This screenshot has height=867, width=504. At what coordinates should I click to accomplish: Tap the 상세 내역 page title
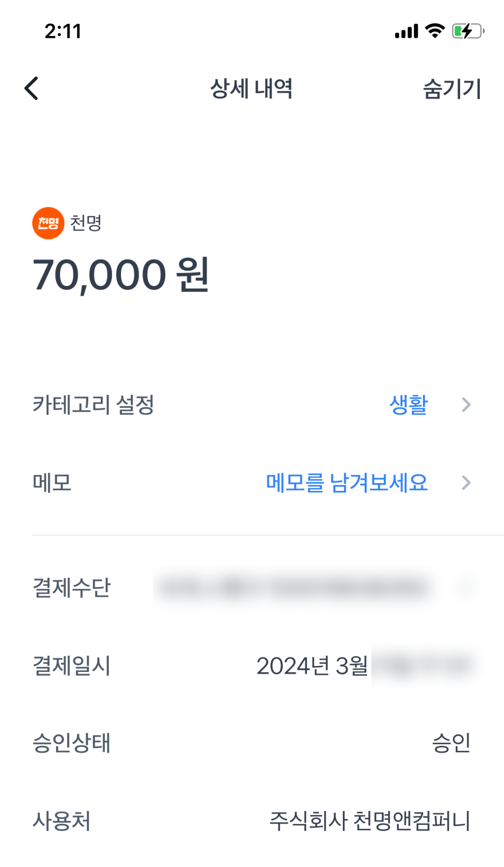click(251, 89)
